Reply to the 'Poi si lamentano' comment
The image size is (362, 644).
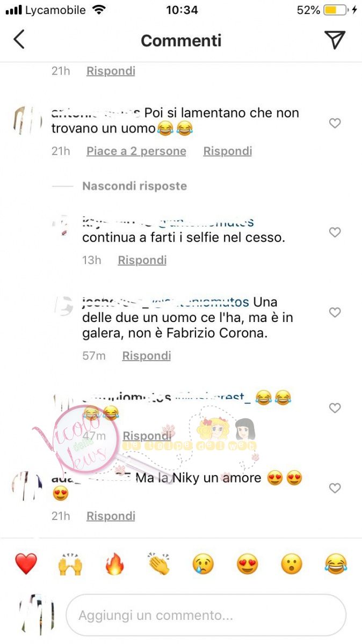pyautogui.click(x=227, y=151)
